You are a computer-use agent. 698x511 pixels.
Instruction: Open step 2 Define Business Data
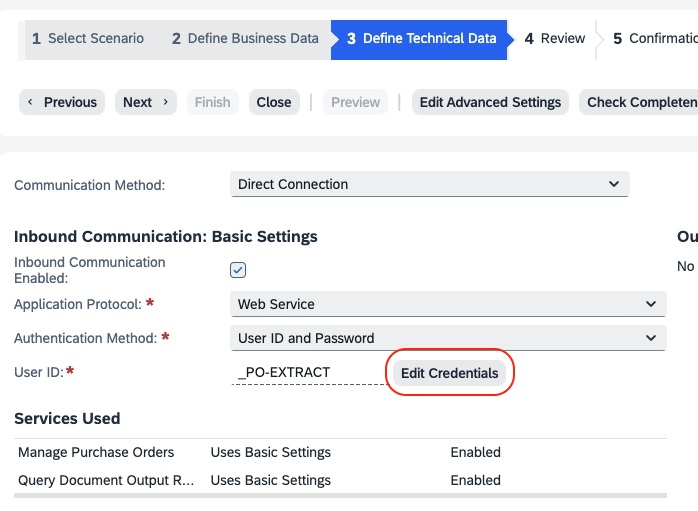245,39
